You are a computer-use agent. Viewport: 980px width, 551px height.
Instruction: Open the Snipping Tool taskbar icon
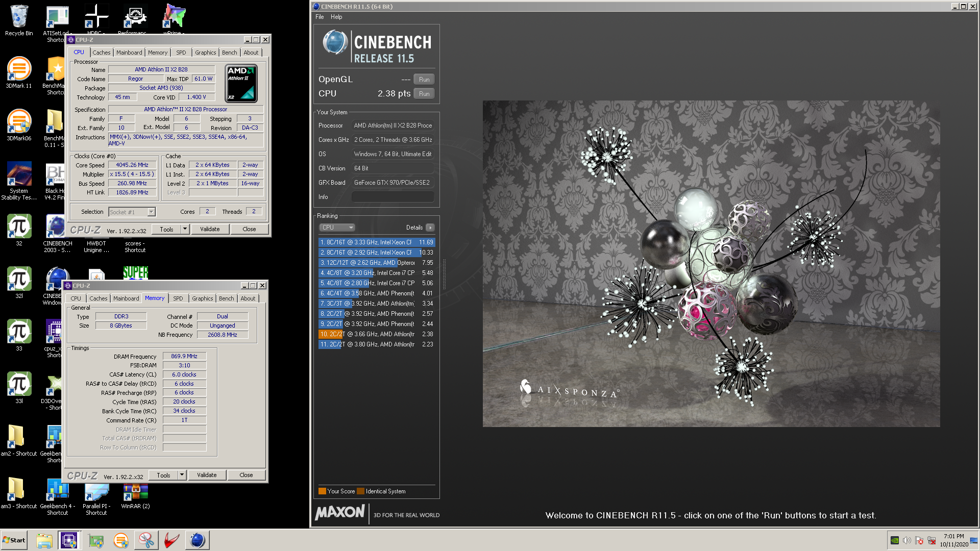click(x=146, y=540)
